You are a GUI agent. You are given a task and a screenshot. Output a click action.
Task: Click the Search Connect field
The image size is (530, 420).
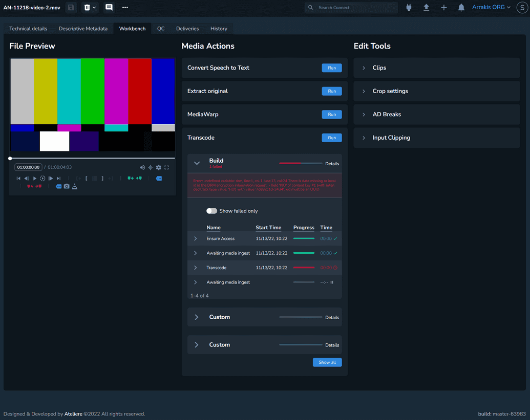(351, 8)
